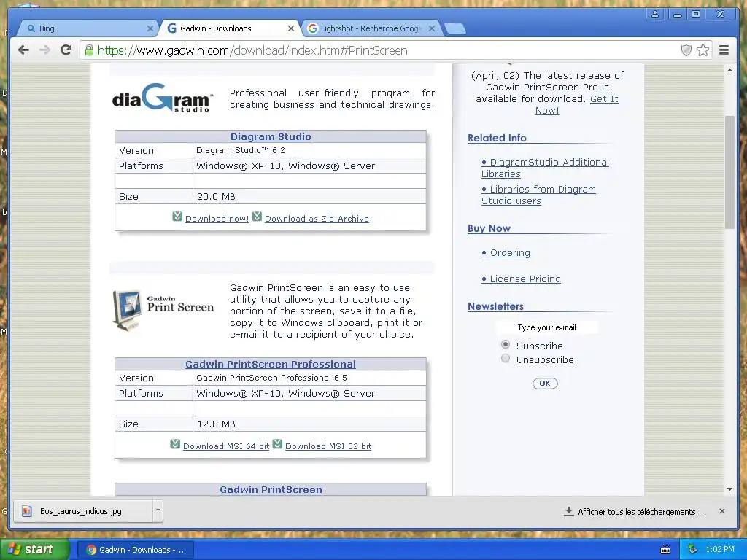This screenshot has height=560, width=747.
Task: Click green icon beside Download MSI 64 bit
Action: click(x=175, y=444)
